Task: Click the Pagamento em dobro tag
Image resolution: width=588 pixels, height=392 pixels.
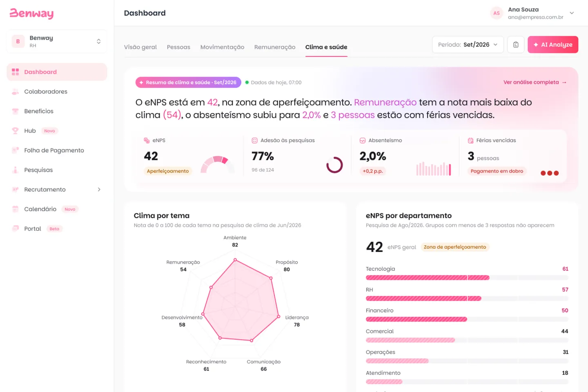Action: [x=497, y=171]
